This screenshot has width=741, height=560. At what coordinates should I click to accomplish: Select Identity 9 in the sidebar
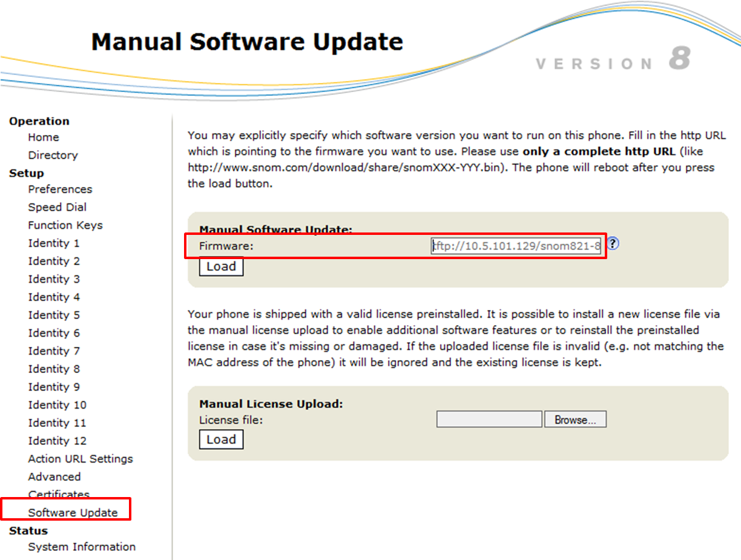click(54, 387)
